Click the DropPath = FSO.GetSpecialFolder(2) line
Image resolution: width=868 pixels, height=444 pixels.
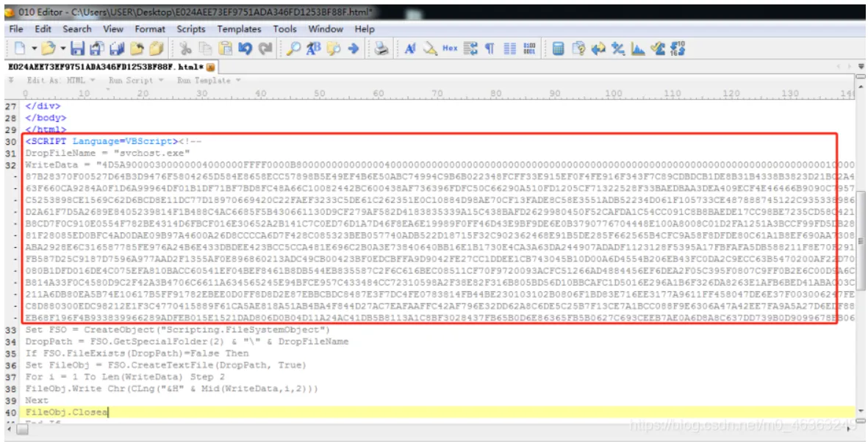[x=187, y=341]
